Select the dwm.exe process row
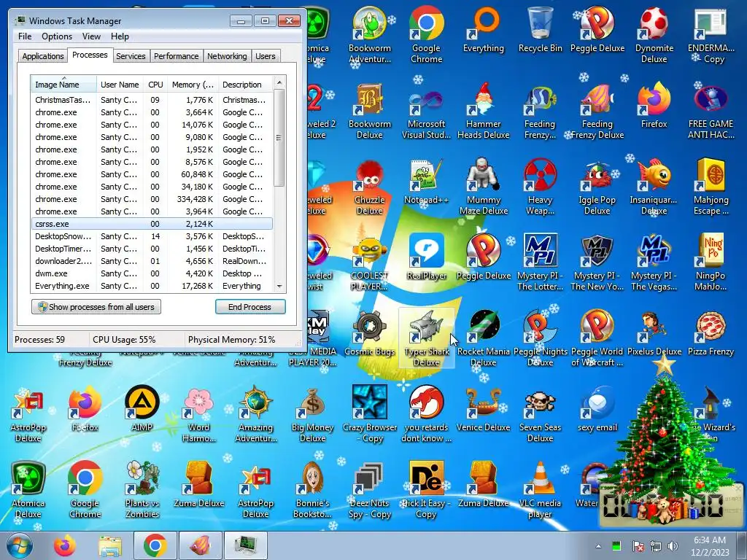The image size is (747, 560). (152, 273)
